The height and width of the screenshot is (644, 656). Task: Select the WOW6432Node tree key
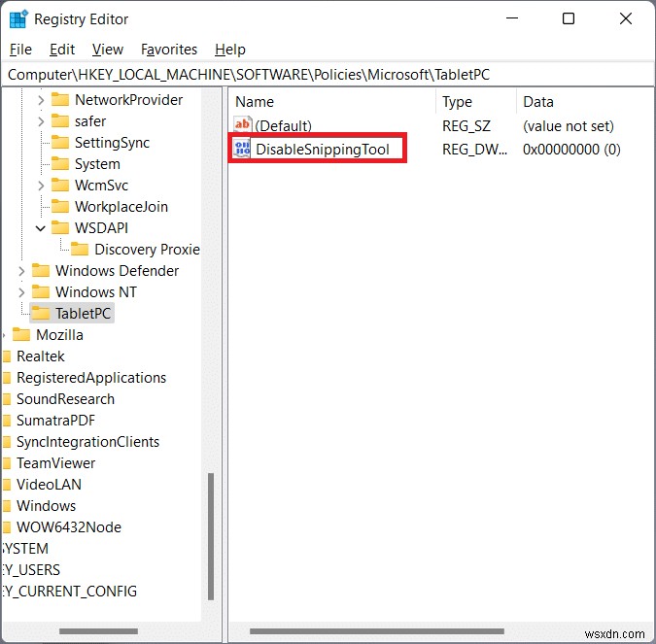(69, 526)
